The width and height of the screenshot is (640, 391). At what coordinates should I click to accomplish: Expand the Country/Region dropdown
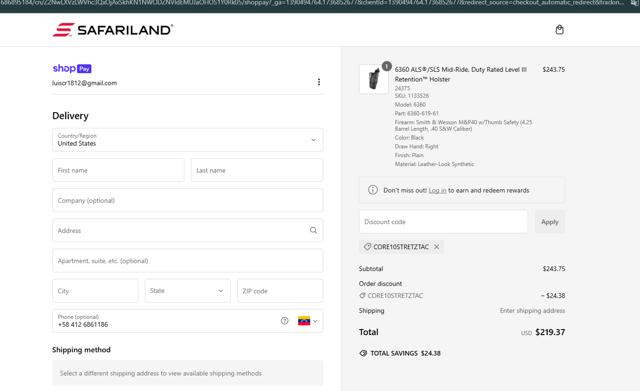[x=188, y=140]
